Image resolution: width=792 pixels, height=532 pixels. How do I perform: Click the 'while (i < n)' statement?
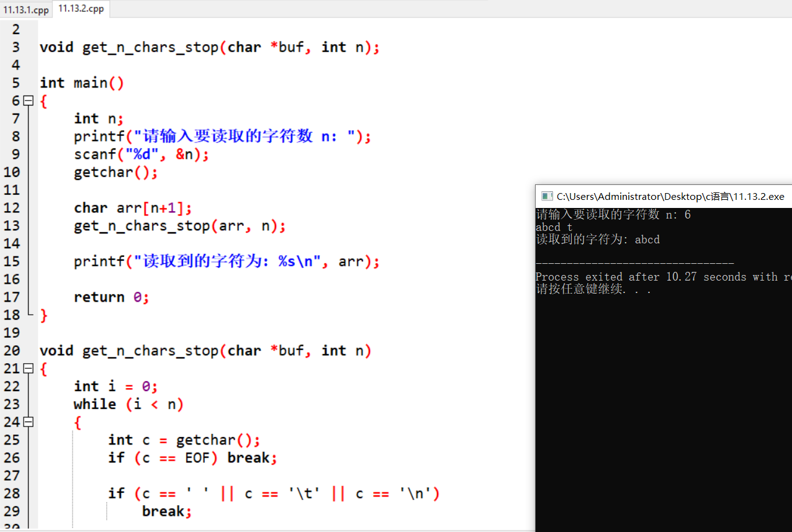(128, 405)
